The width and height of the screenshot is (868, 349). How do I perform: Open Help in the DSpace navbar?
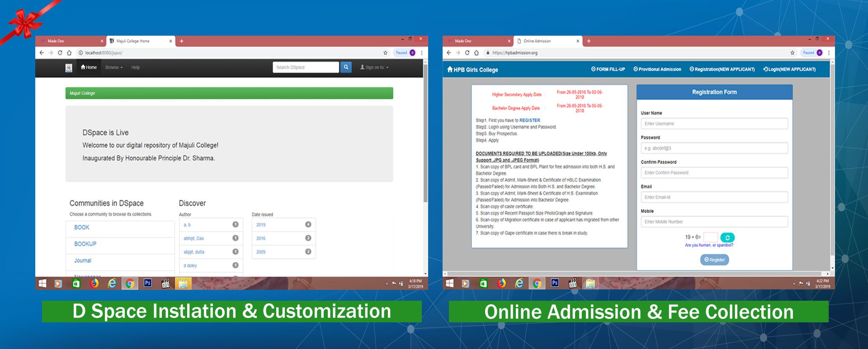(135, 67)
